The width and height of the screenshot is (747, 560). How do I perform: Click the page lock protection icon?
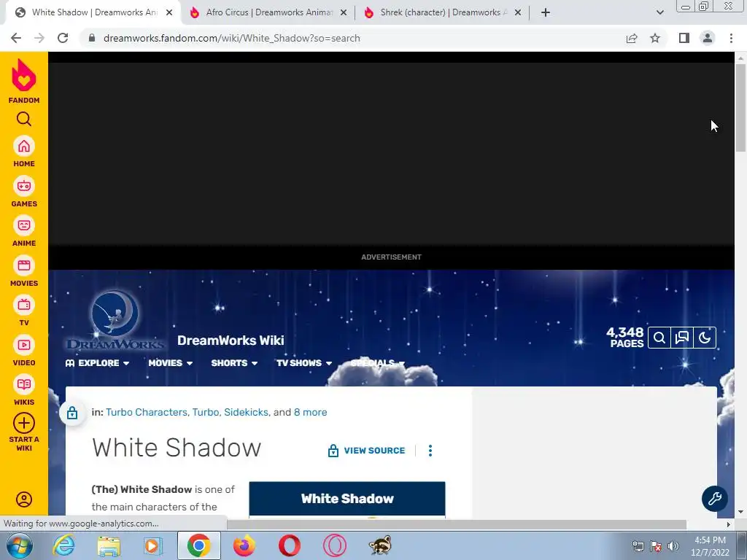tap(72, 413)
